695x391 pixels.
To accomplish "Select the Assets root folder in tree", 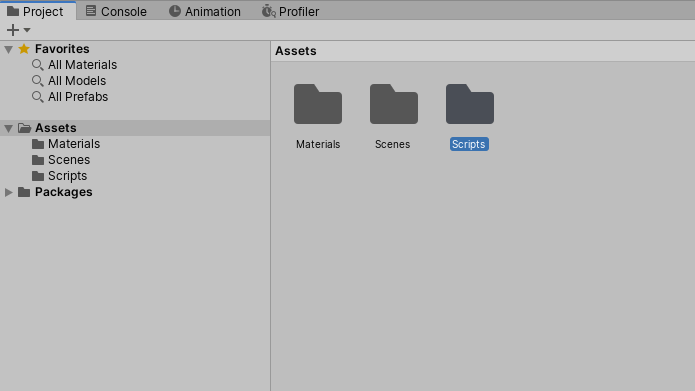I will (135, 128).
